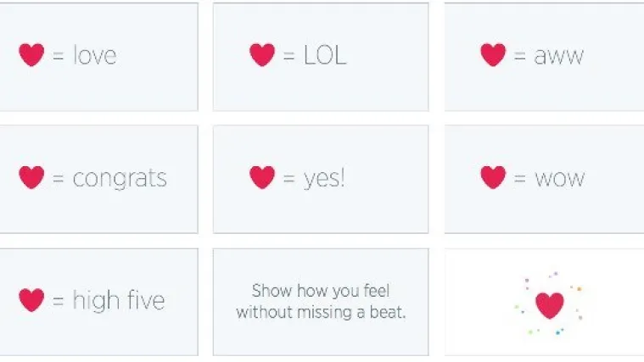Click the "high five" text
This screenshot has width=644, height=362.
point(119,301)
